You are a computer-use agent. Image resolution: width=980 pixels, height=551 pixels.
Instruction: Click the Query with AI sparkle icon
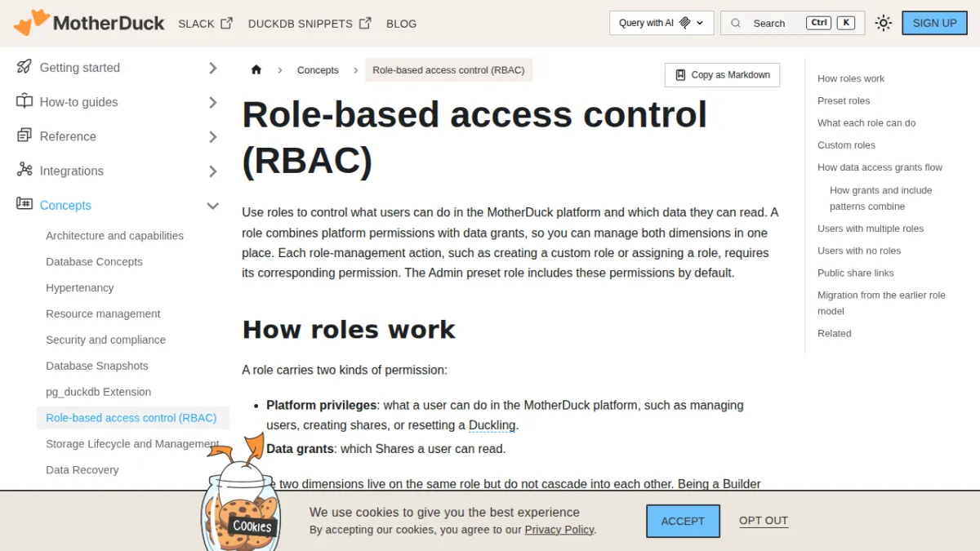tap(685, 23)
